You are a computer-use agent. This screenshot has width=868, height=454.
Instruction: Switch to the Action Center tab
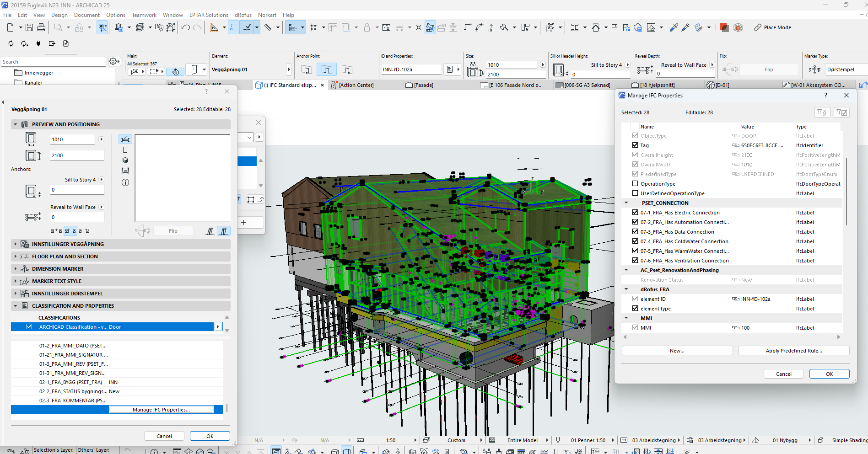(356, 85)
